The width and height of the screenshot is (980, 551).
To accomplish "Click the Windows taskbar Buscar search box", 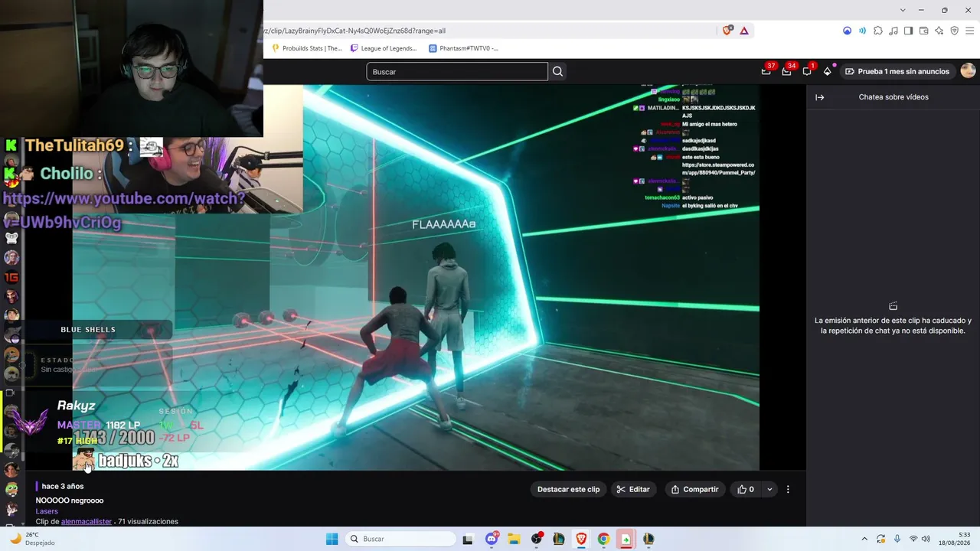I will [x=399, y=539].
